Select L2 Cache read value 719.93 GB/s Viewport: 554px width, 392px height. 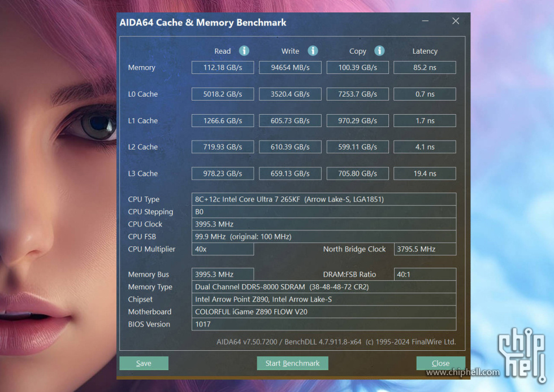click(223, 147)
